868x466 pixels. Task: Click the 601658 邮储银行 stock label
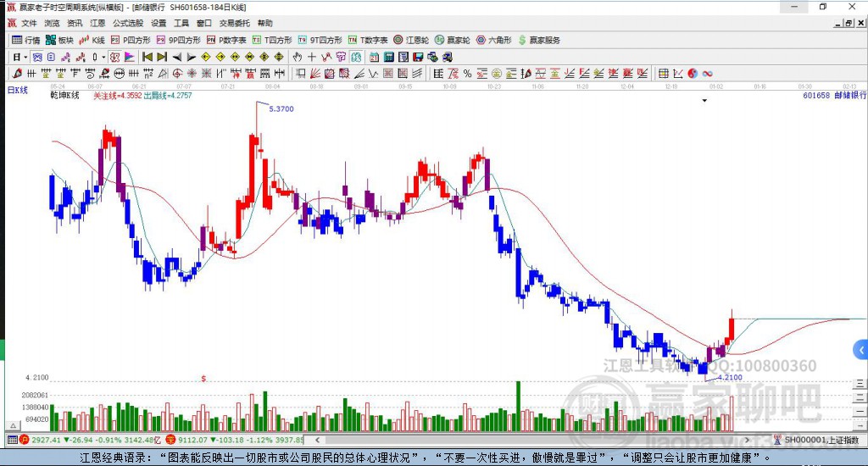coord(834,95)
